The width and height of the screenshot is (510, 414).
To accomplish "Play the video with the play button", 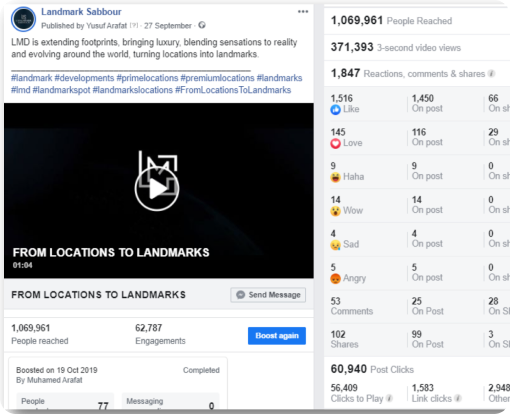I will pyautogui.click(x=157, y=189).
